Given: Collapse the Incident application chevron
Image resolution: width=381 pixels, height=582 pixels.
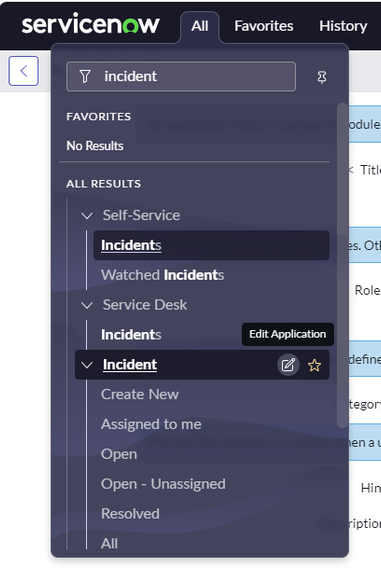Looking at the screenshot, I should coord(87,365).
